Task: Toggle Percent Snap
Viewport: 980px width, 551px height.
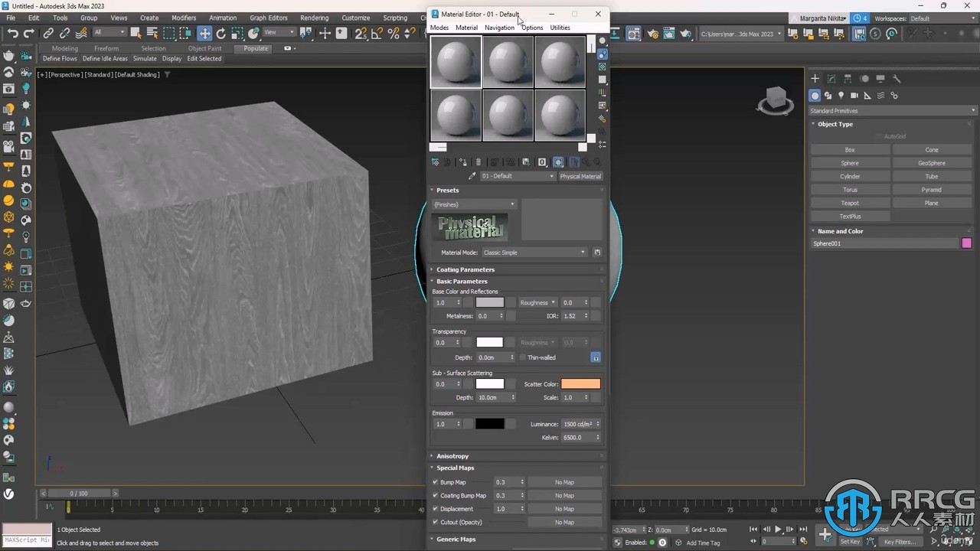Action: coord(394,33)
